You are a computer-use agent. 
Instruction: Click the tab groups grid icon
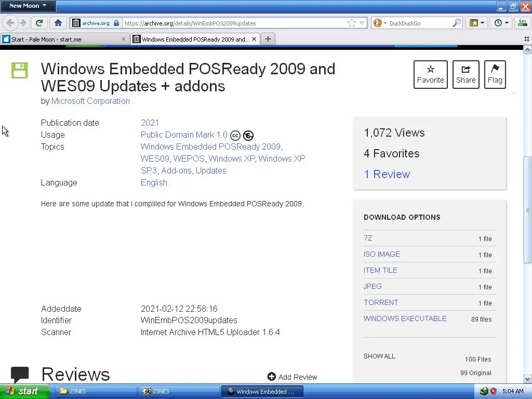point(527,39)
